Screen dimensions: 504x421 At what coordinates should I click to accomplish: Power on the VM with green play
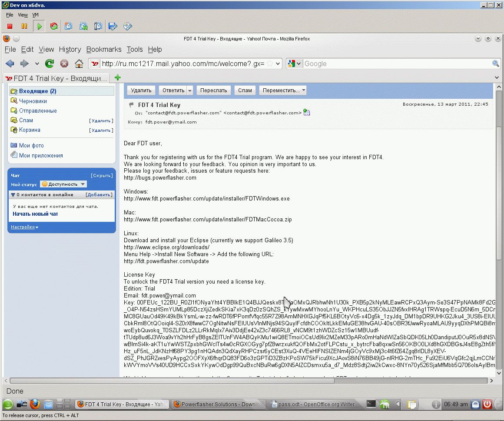tap(39, 27)
